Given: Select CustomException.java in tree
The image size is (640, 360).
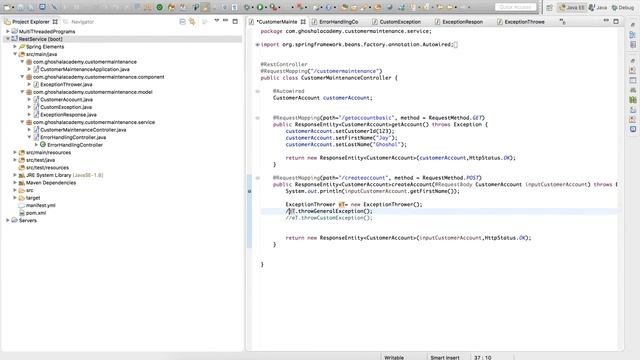Looking at the screenshot, I should point(66,107).
